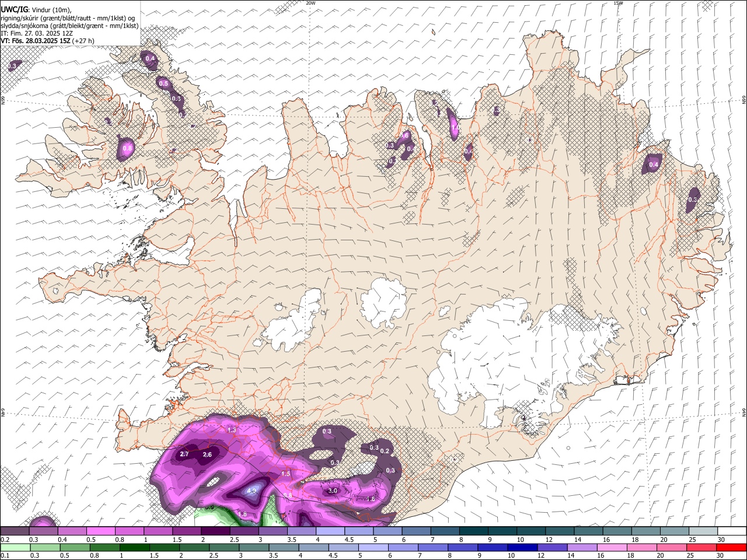Screen dimensions: 747x560
Task: Click the 20W longitude label at the top
Action: (310, 3)
